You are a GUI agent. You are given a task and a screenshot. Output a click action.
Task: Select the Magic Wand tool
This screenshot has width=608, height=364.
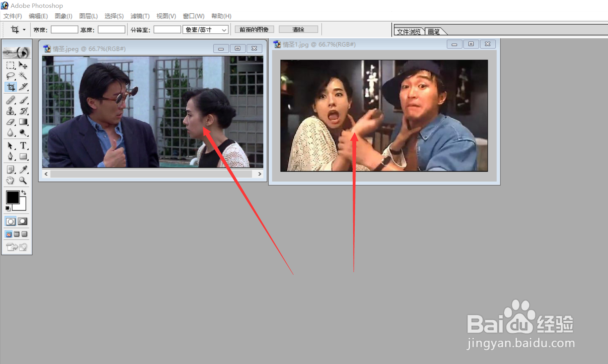pos(23,76)
